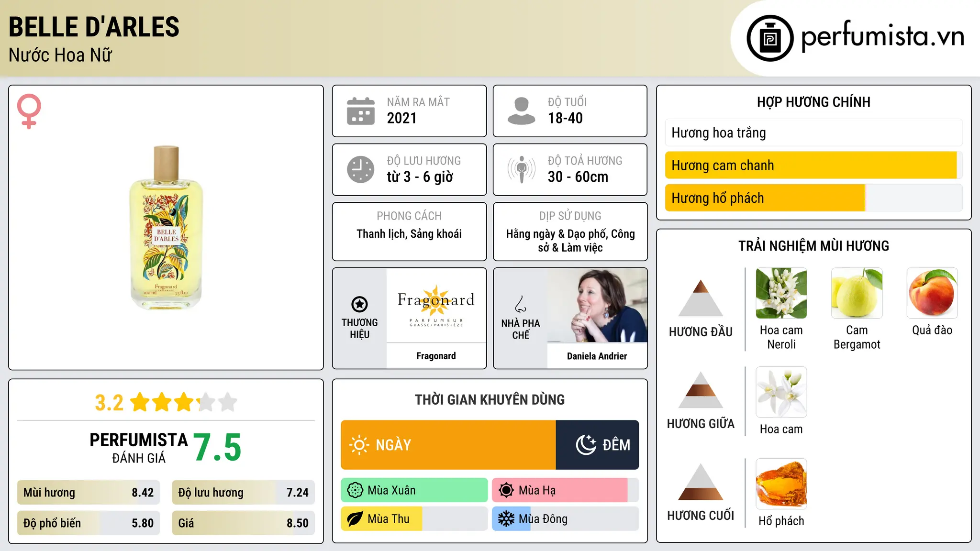Click the leaf icon for Mùa Thu
The image size is (980, 551).
click(x=355, y=519)
